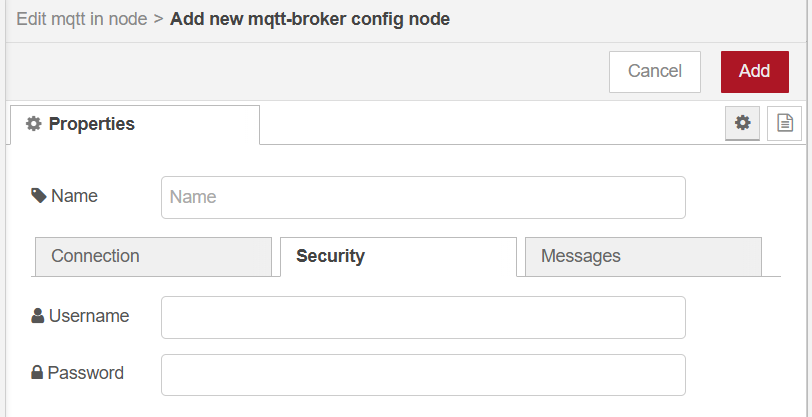The image size is (812, 417).
Task: Click the Username label text
Action: (89, 316)
